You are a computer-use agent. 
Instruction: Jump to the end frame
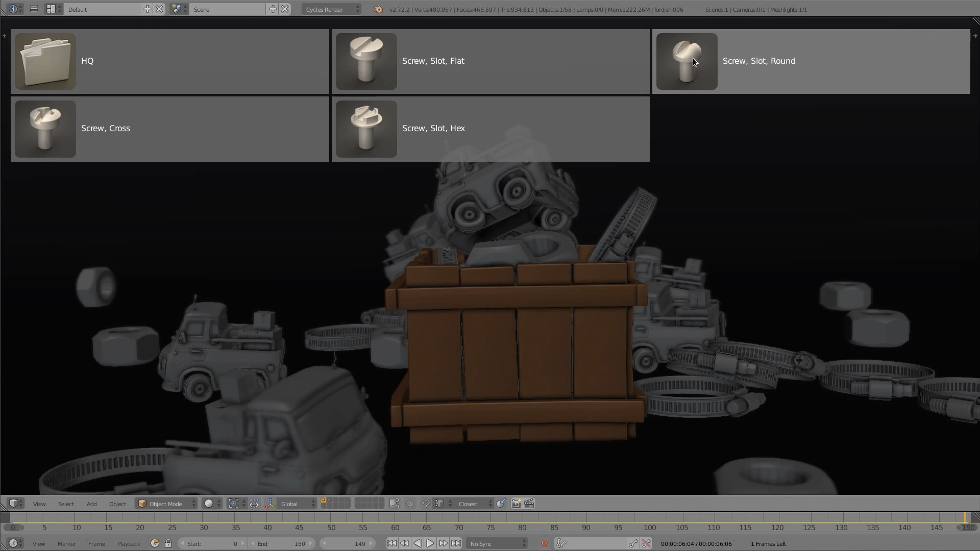click(456, 543)
